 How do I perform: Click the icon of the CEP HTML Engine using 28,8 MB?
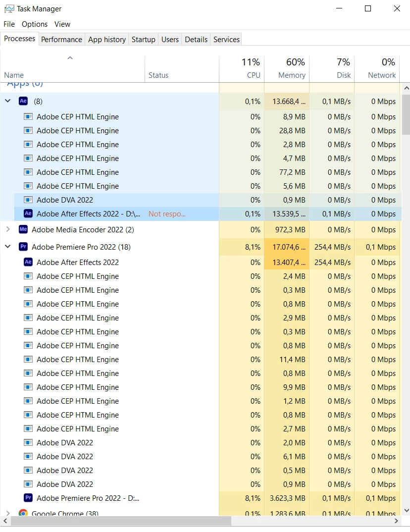tap(28, 131)
